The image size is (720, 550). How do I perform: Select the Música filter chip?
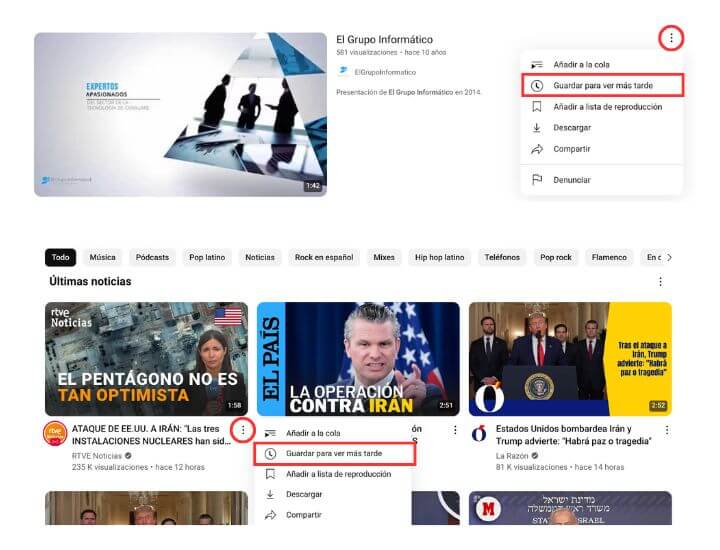click(x=102, y=258)
